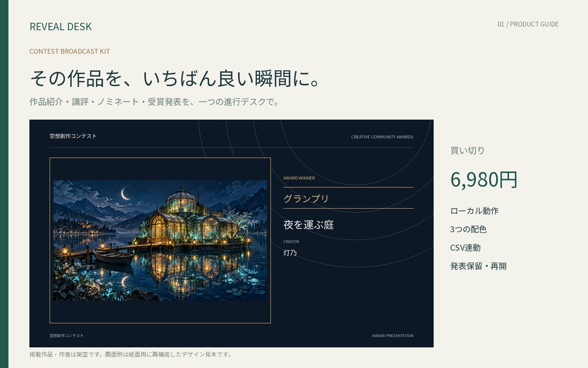Click 空想創作コンテスト header in the preview panel

[73, 136]
